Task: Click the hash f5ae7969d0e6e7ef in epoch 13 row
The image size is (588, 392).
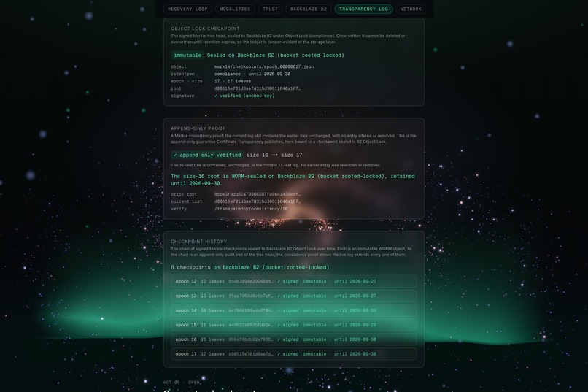Action: 251,296
